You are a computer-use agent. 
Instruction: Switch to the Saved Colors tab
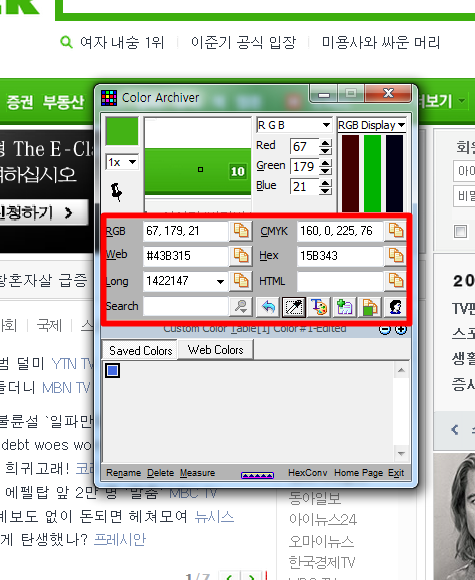point(140,350)
